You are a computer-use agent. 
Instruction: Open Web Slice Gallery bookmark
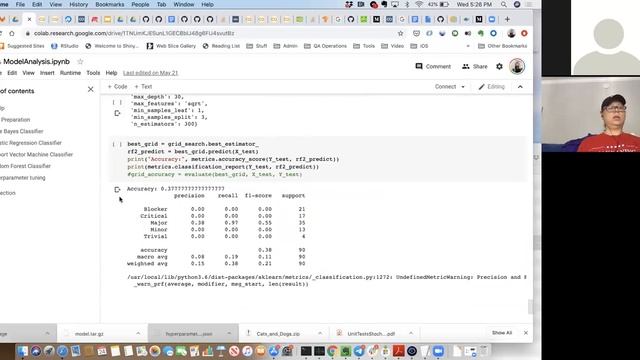pyautogui.click(x=171, y=46)
